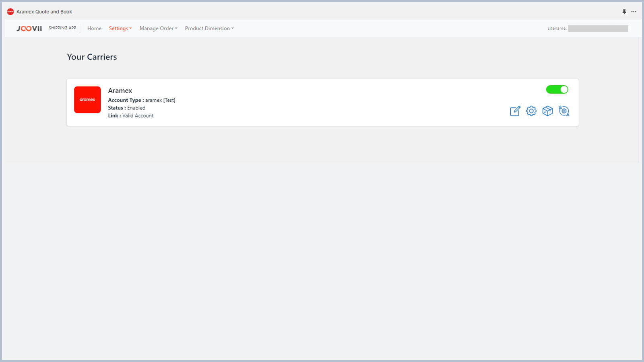
Task: Click the Joovii logo in navbar
Action: point(29,29)
